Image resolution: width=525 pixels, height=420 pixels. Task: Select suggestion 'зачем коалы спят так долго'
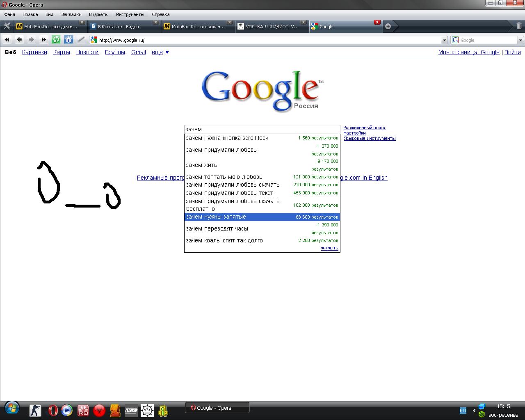[x=262, y=240]
